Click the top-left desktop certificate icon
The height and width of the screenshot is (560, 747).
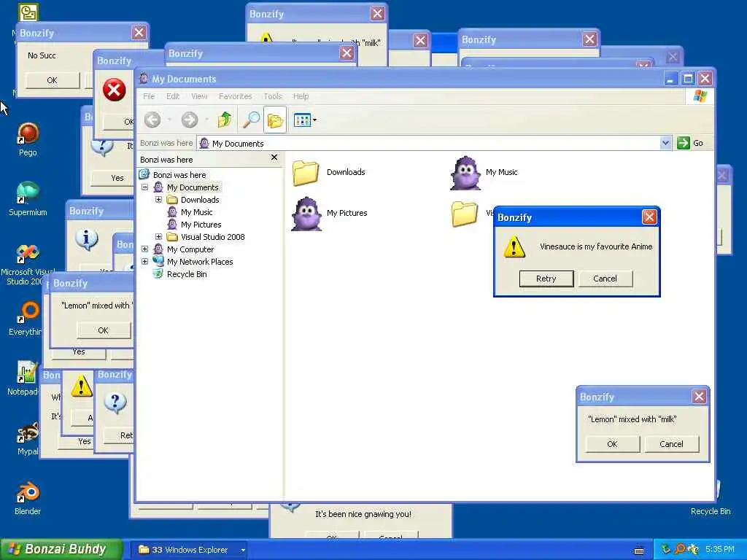28,13
